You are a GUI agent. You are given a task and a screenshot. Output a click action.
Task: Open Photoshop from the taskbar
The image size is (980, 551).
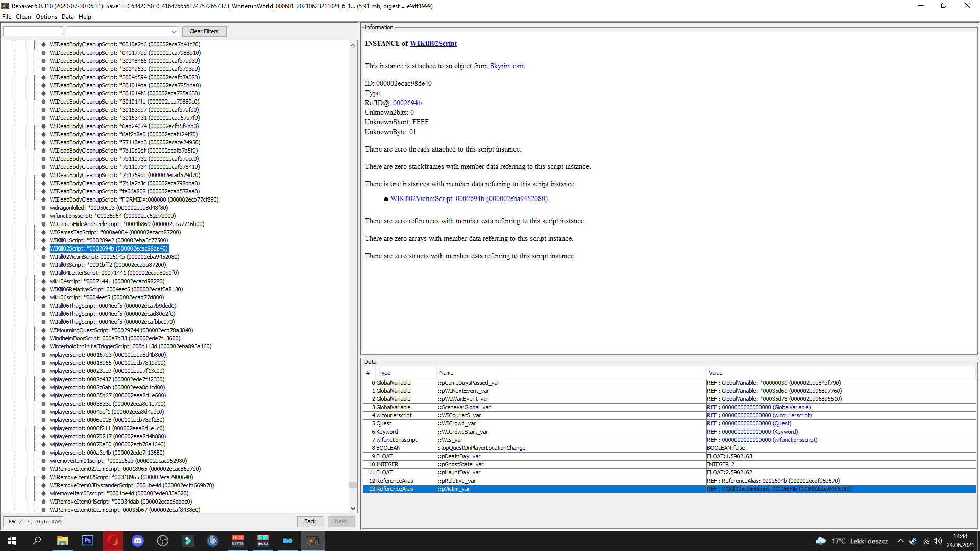click(88, 541)
